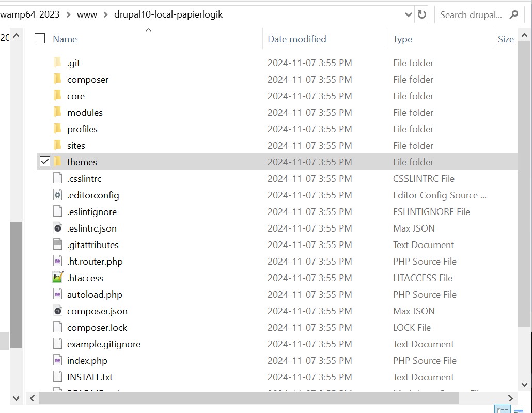Click the .git folder icon

coord(57,63)
